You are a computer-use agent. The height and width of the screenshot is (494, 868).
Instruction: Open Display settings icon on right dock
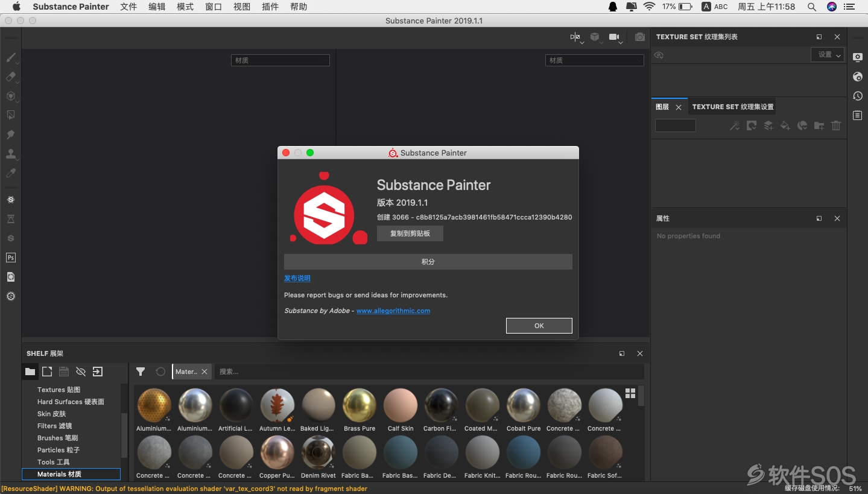click(858, 57)
